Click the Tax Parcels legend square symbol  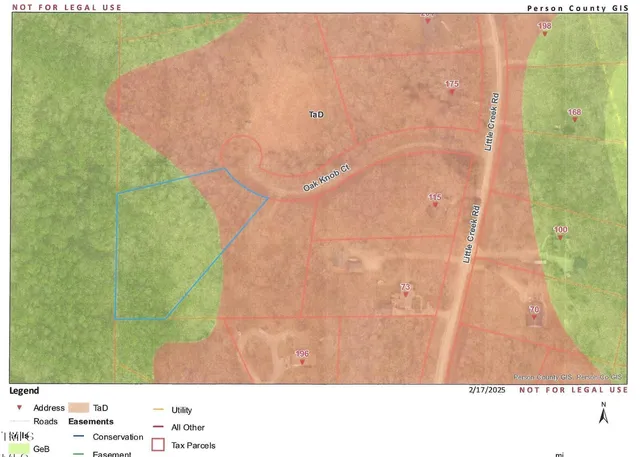click(x=158, y=445)
